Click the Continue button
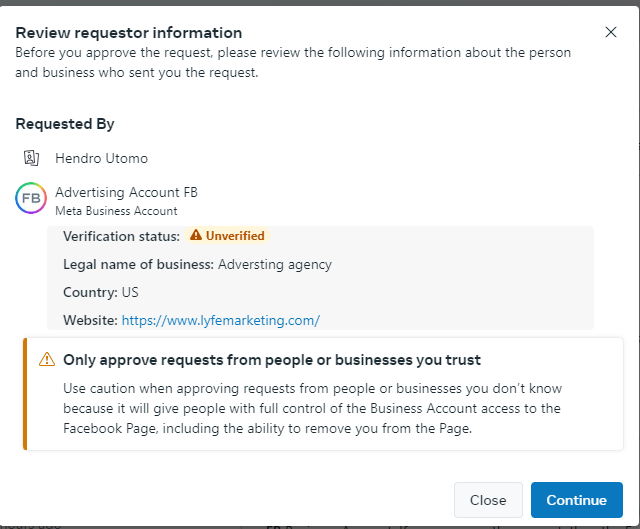Viewport: 640px width, 529px height. tap(577, 500)
